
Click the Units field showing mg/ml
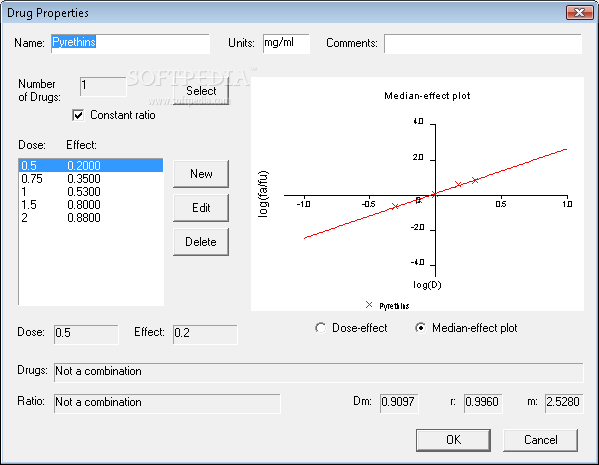286,43
